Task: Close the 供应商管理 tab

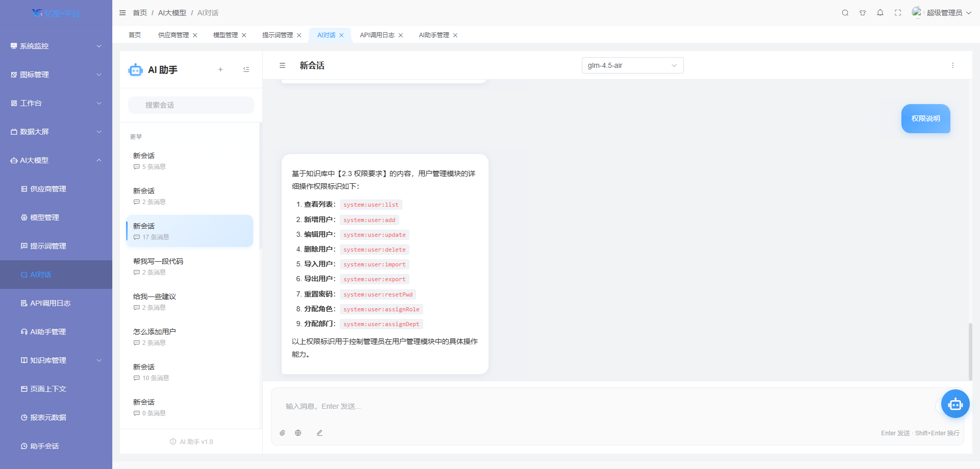Action: 195,35
